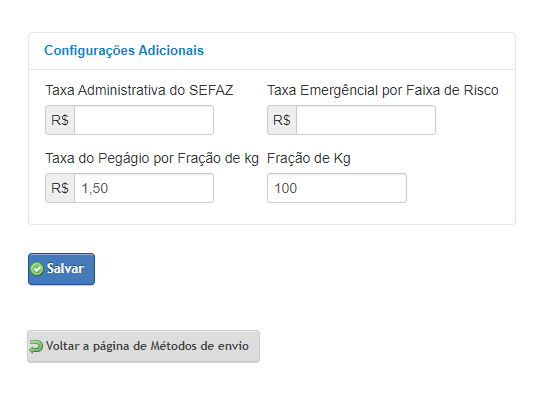545x400 pixels.
Task: Click the Fração de Kg label
Action: [x=309, y=158]
